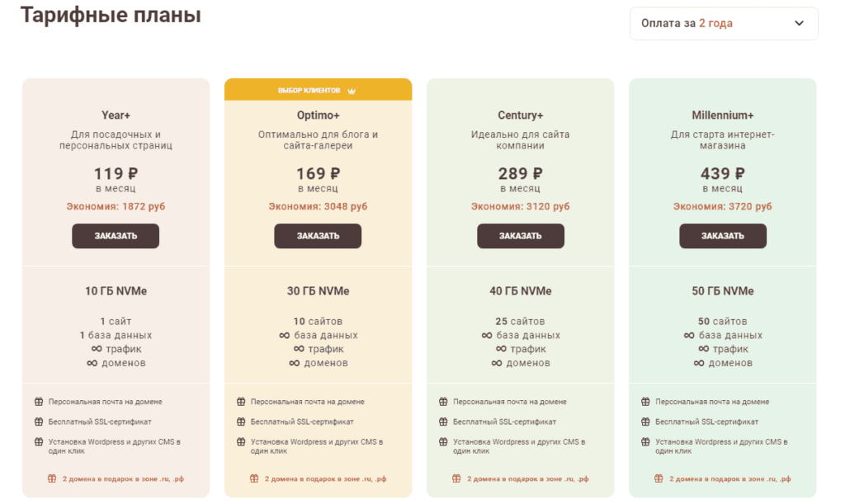
Task: Click the 439 ₽ Millennium+ price
Action: [x=722, y=173]
